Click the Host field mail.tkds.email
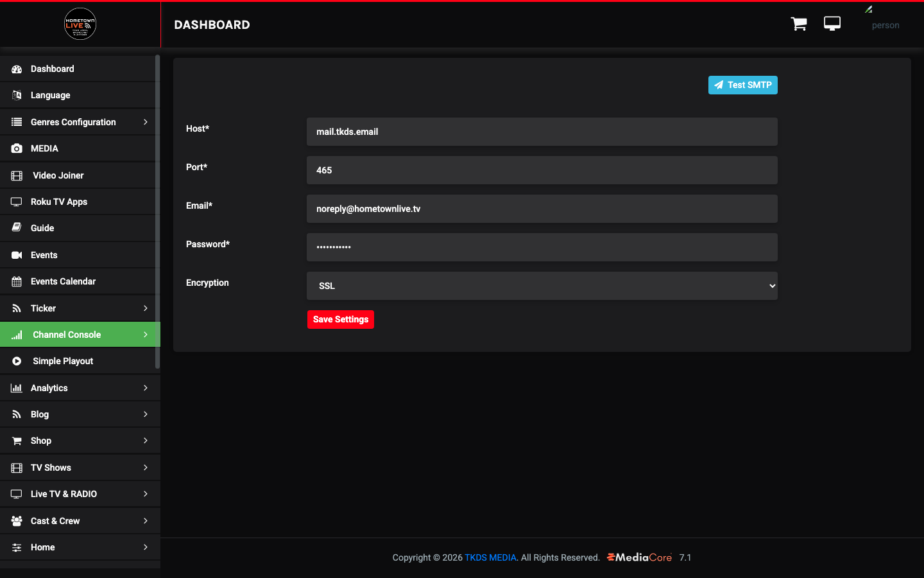The image size is (924, 578). coord(542,132)
